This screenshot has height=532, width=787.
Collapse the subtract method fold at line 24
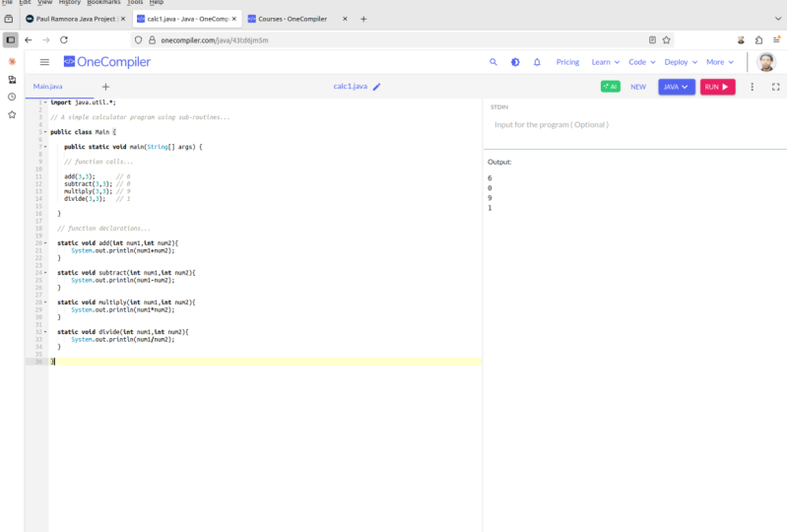45,273
